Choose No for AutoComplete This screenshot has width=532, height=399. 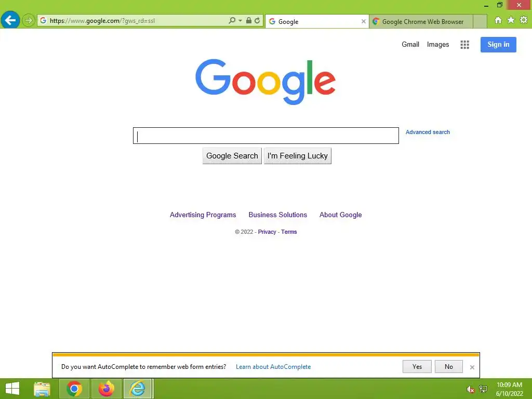tap(448, 366)
